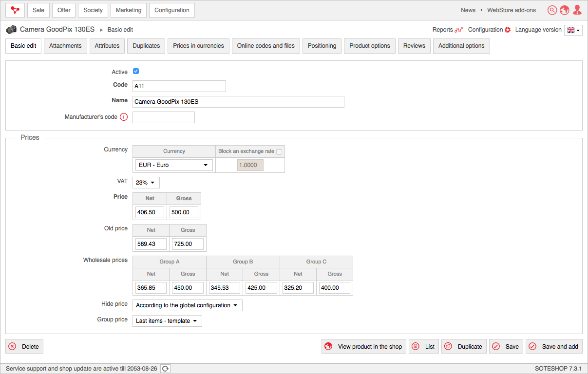Viewport: 588px width, 374px height.
Task: Open the Marketing menu
Action: click(129, 10)
